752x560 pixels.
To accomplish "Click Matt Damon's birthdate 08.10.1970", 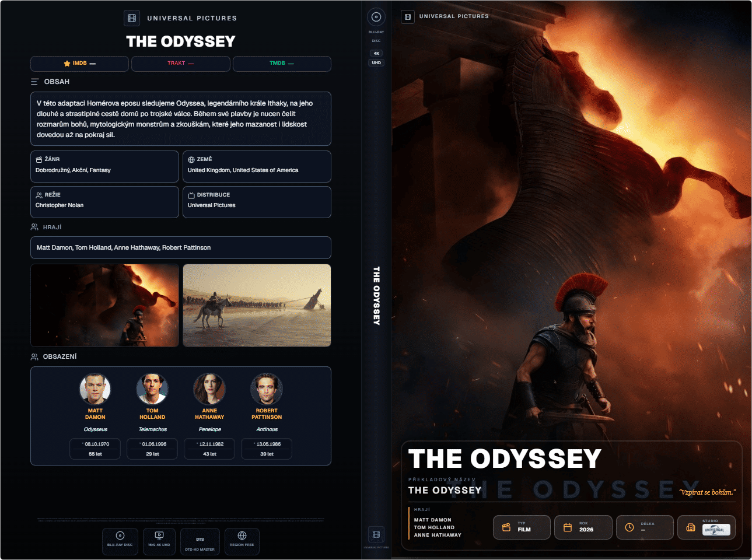I will pos(96,444).
